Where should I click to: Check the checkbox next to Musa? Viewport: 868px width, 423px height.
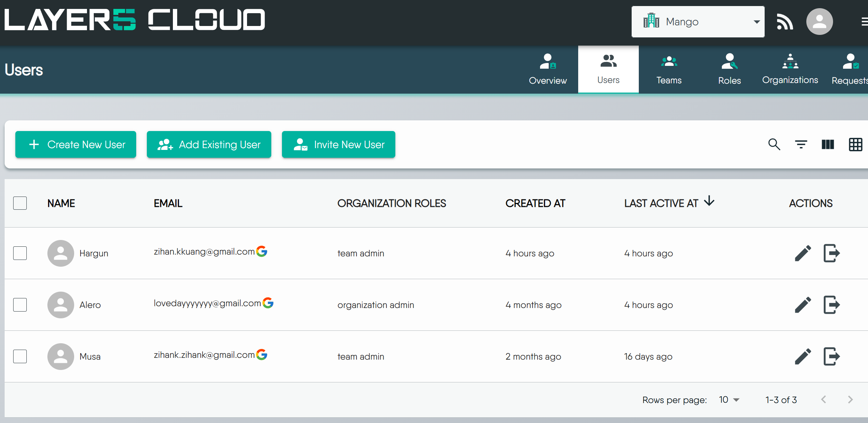pos(20,356)
